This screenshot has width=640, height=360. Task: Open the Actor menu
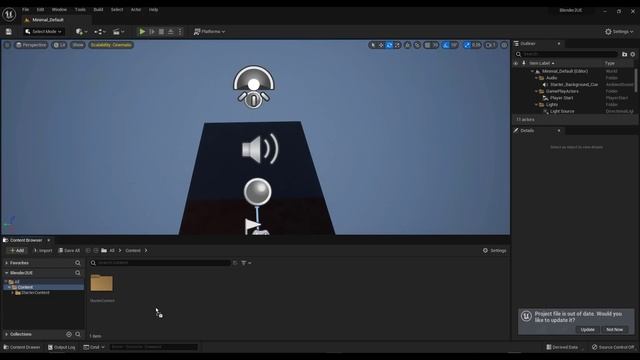click(136, 9)
